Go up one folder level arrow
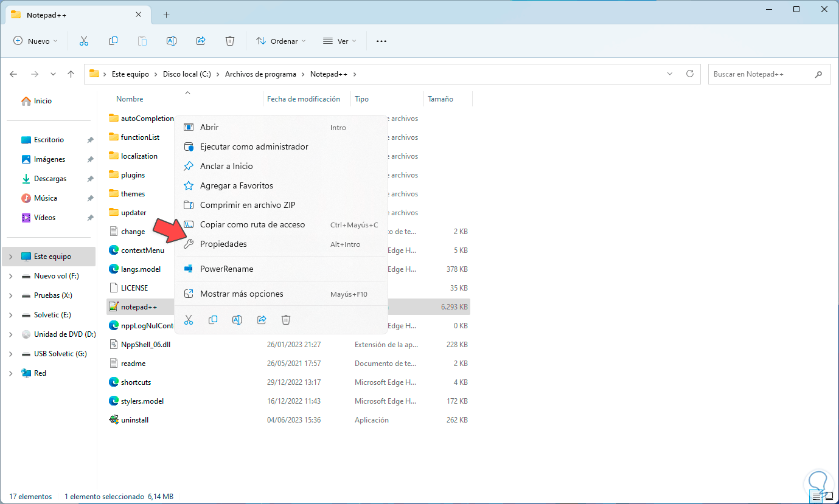Viewport: 839px width, 504px height. (71, 74)
